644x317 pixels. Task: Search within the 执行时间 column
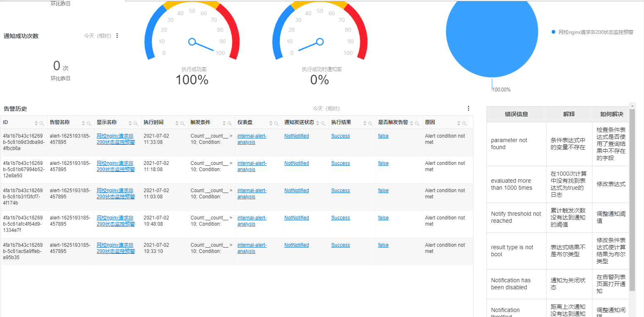coord(183,123)
